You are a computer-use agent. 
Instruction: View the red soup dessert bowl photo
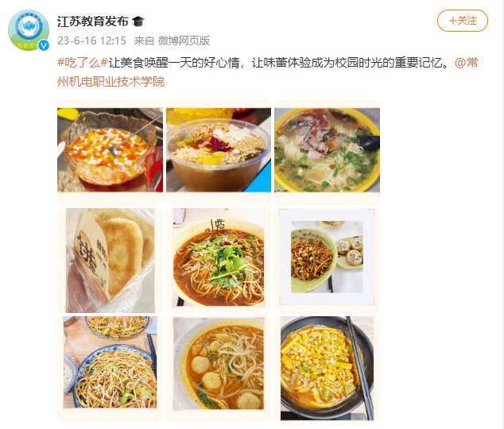pos(110,150)
